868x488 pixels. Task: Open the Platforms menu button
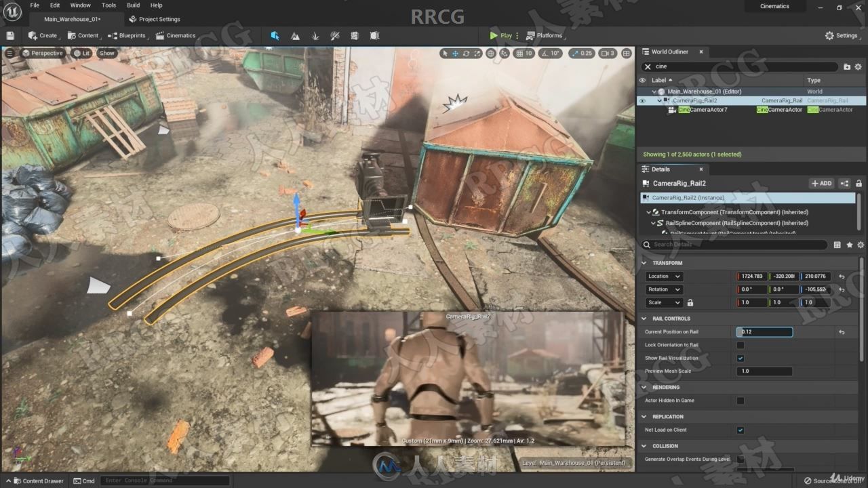(544, 35)
